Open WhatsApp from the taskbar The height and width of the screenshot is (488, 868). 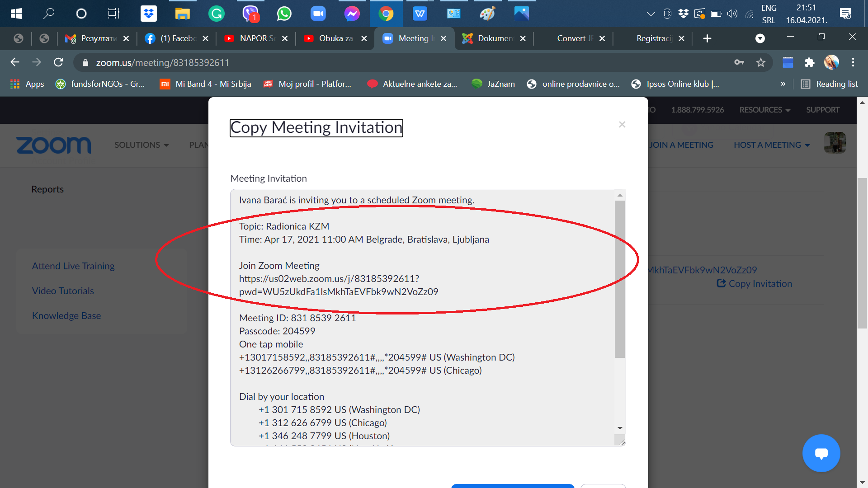click(284, 14)
